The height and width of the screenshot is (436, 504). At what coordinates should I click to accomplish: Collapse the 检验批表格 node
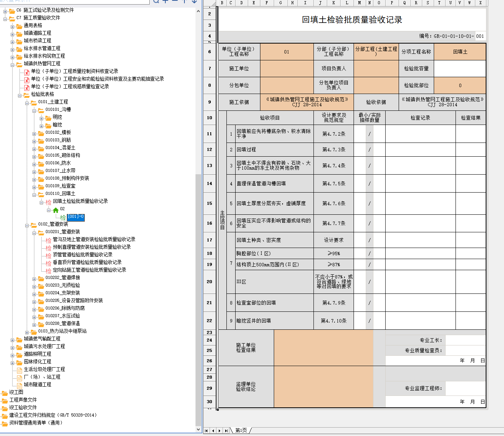[x=20, y=96]
